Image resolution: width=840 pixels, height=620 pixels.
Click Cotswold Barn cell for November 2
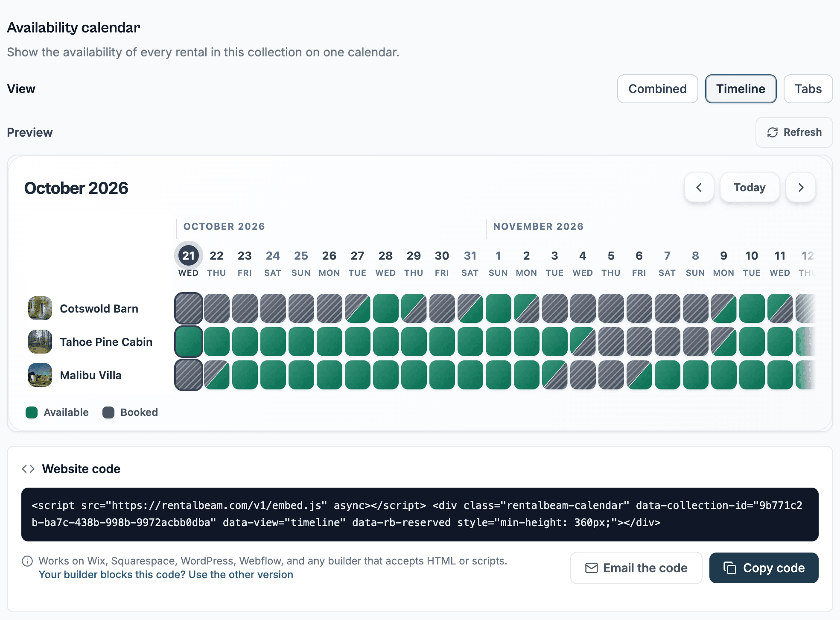[526, 308]
